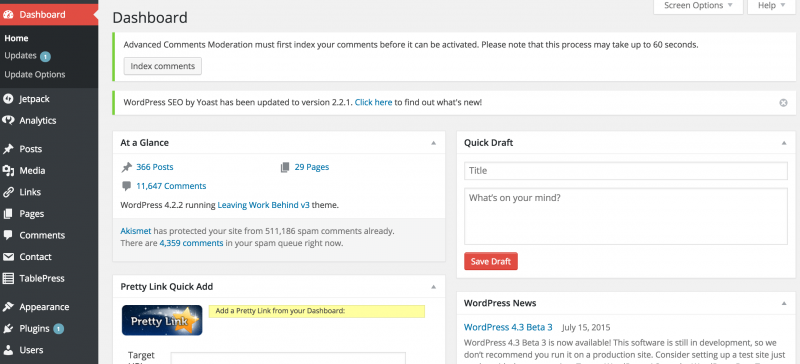Click the Save Draft button
The width and height of the screenshot is (800, 364).
[491, 261]
